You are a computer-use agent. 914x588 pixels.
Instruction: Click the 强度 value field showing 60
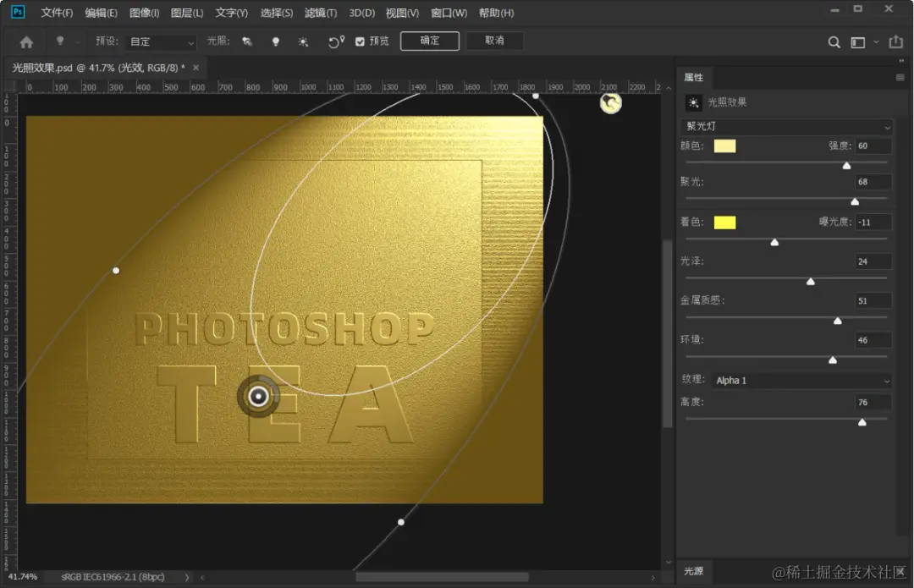[x=873, y=146]
